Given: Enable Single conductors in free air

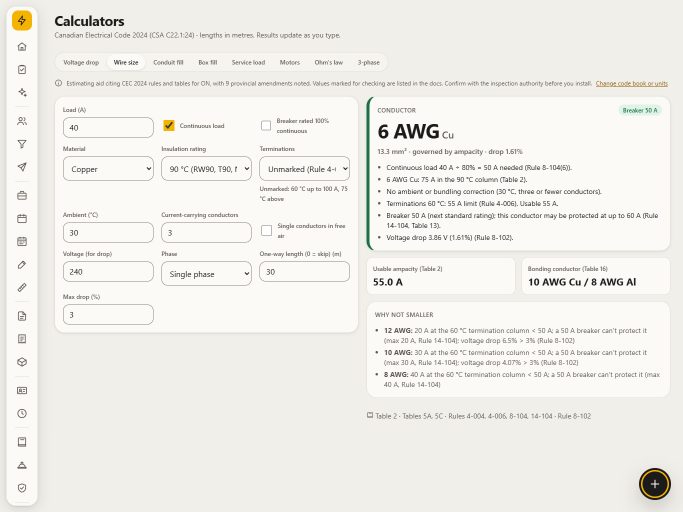Looking at the screenshot, I should pos(267,231).
